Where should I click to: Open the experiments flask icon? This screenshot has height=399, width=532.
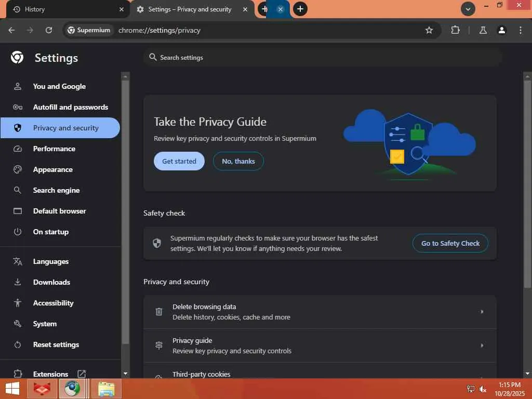point(483,30)
